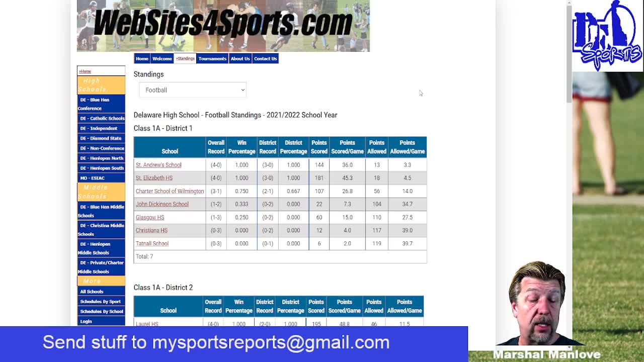
Task: Click the 'Class 1A - District 2' heading
Action: [163, 288]
